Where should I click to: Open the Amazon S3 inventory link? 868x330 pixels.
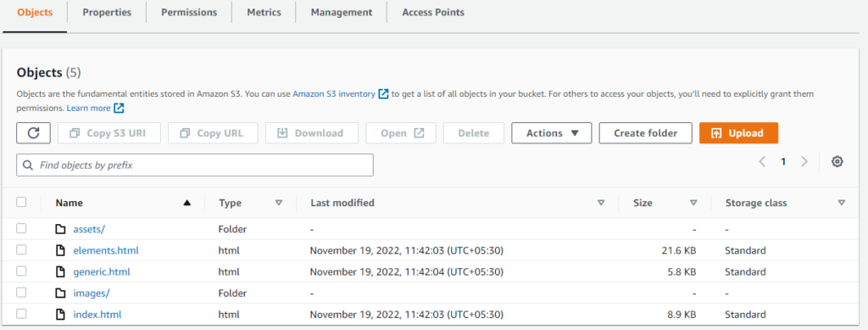[334, 93]
